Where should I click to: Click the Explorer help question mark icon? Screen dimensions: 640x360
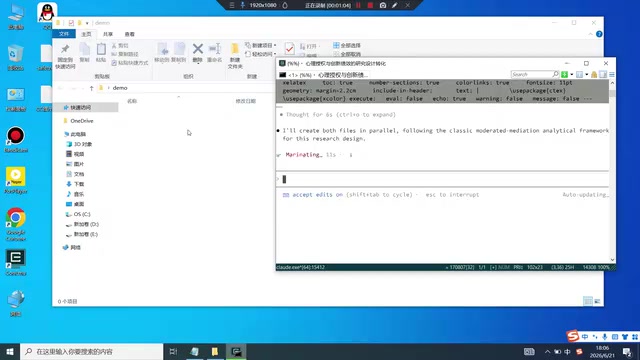click(599, 34)
